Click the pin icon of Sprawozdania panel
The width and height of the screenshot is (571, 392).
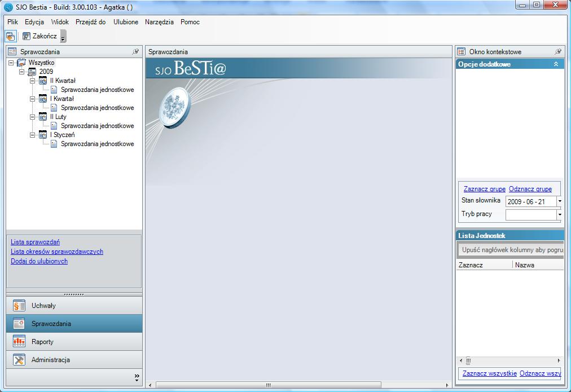pos(135,52)
